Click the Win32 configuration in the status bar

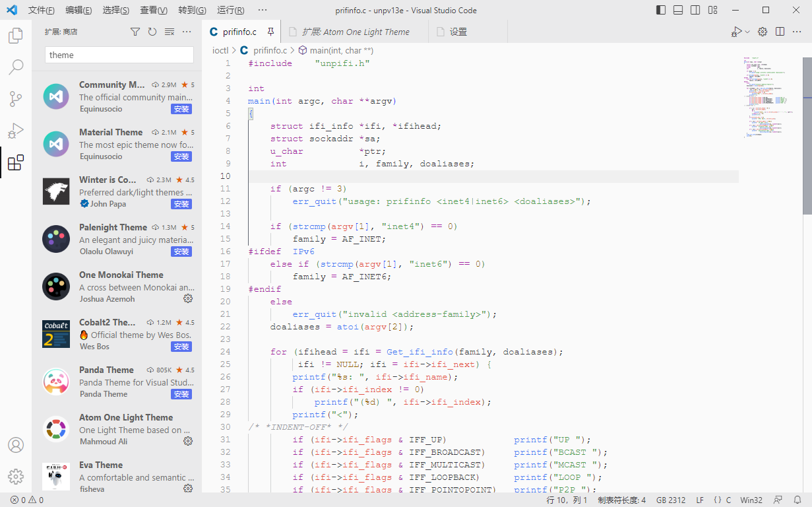click(751, 500)
